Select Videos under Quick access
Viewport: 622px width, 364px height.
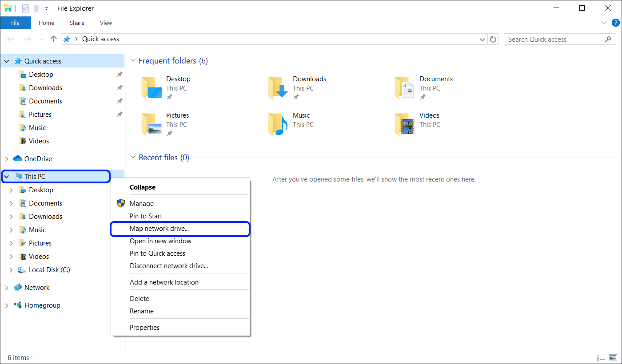click(x=39, y=141)
